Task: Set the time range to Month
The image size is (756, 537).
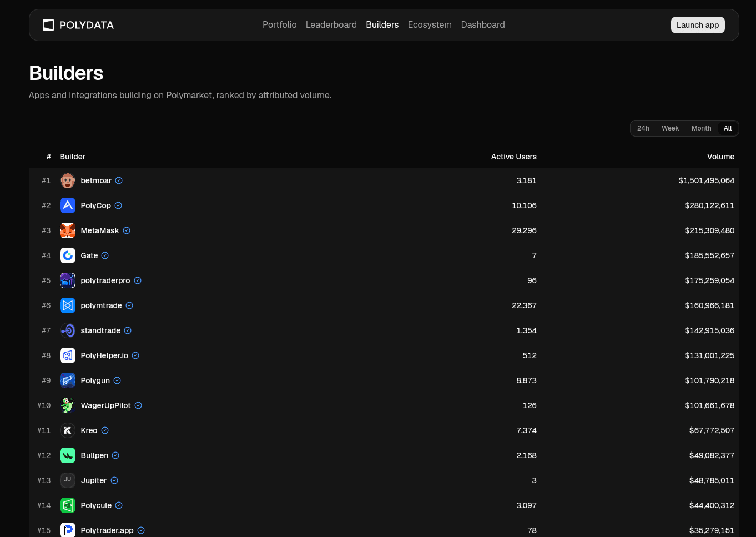Action: (x=701, y=128)
